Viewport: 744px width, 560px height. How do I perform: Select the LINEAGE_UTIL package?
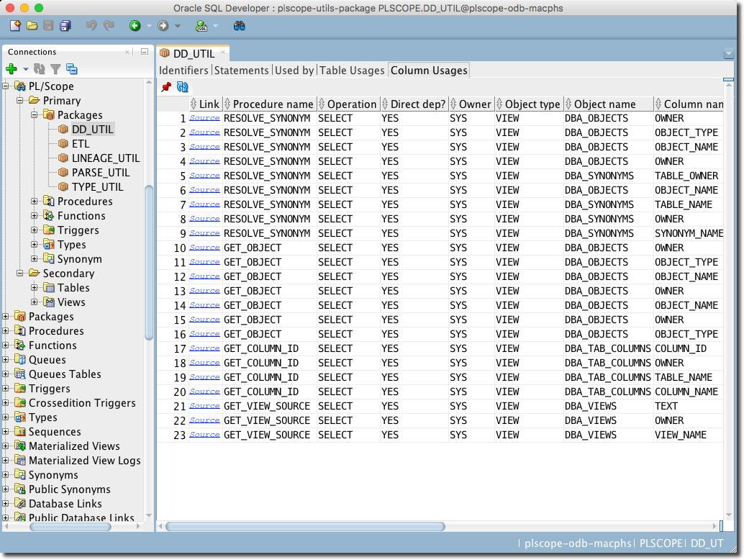[x=105, y=158]
